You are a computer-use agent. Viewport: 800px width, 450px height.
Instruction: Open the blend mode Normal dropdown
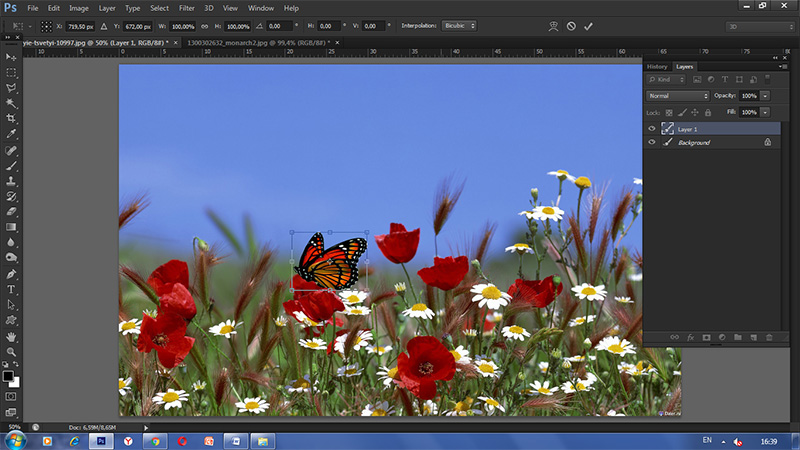[x=678, y=96]
